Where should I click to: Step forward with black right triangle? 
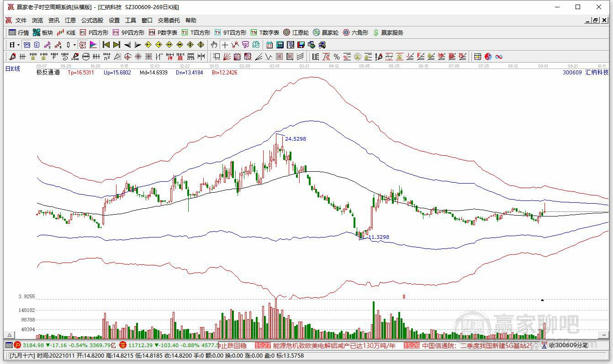138,45
